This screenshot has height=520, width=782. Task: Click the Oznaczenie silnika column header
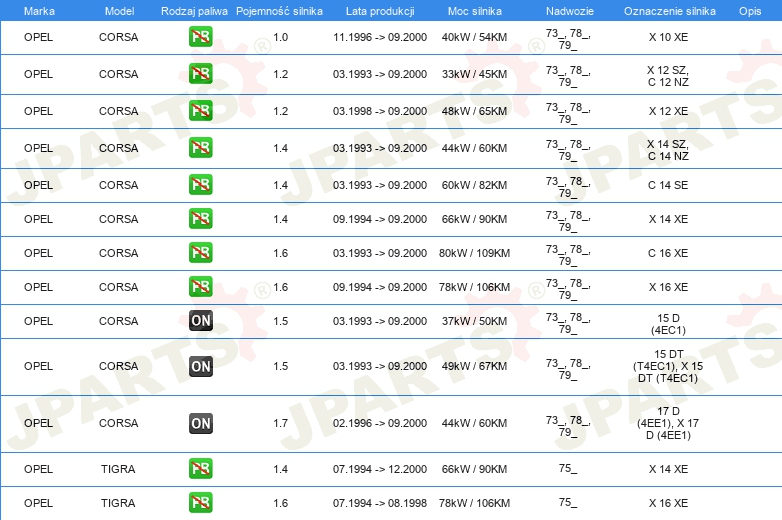pyautogui.click(x=669, y=11)
